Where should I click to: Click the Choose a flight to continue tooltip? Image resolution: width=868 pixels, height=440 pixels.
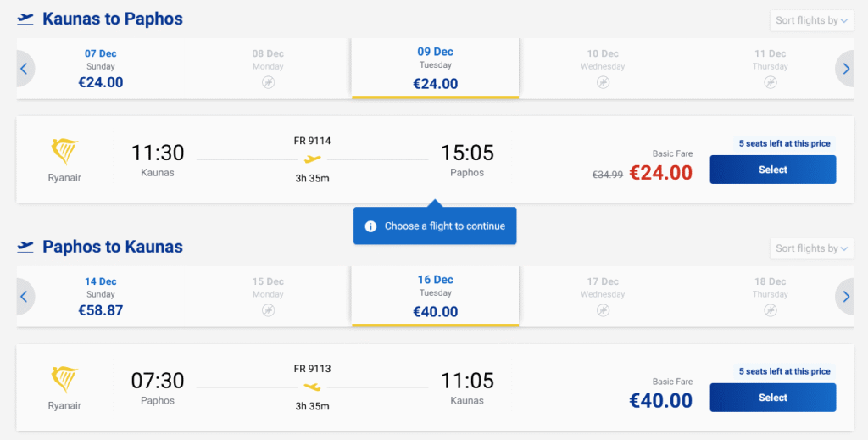point(444,226)
